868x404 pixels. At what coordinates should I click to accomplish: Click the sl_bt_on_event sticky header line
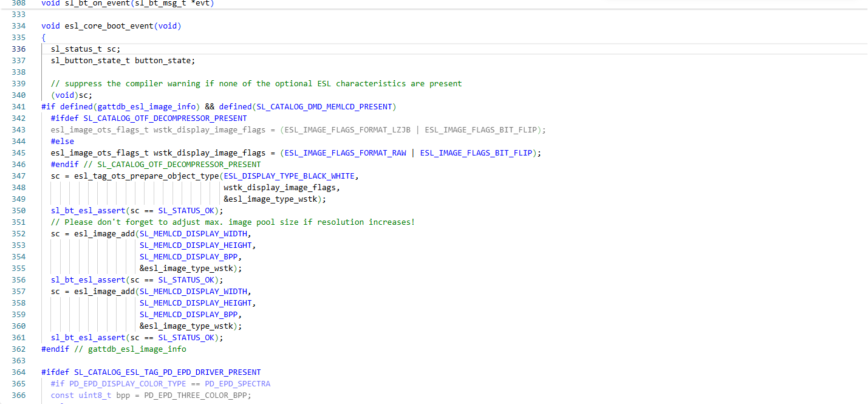128,3
